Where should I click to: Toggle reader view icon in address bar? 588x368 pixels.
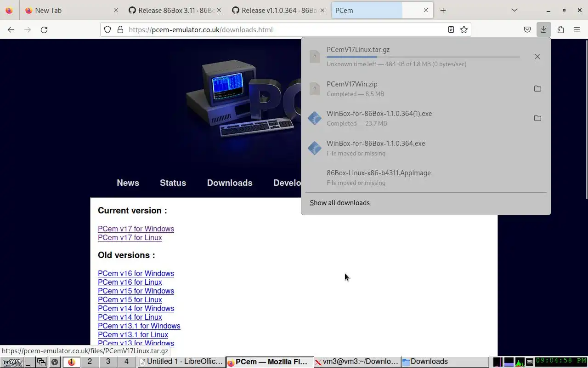[x=451, y=29]
